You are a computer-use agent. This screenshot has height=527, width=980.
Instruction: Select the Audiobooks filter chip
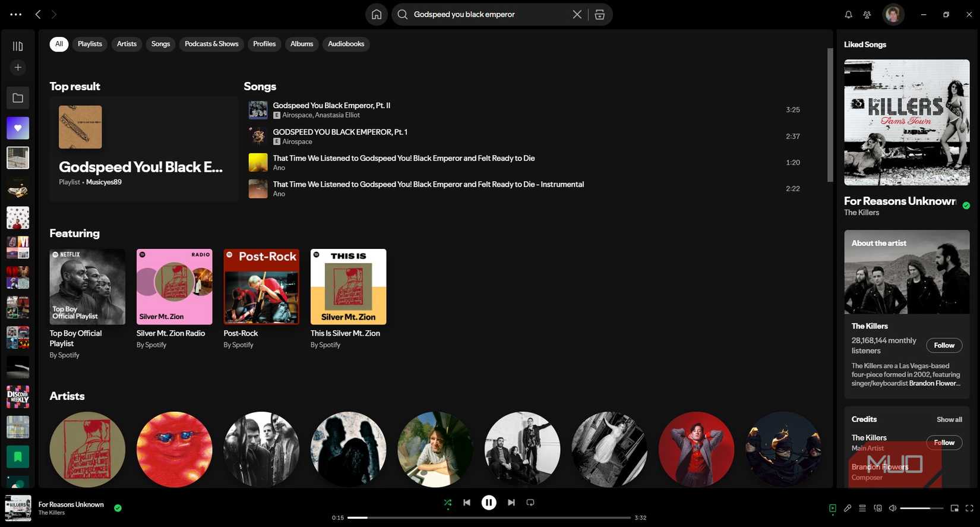tap(346, 44)
